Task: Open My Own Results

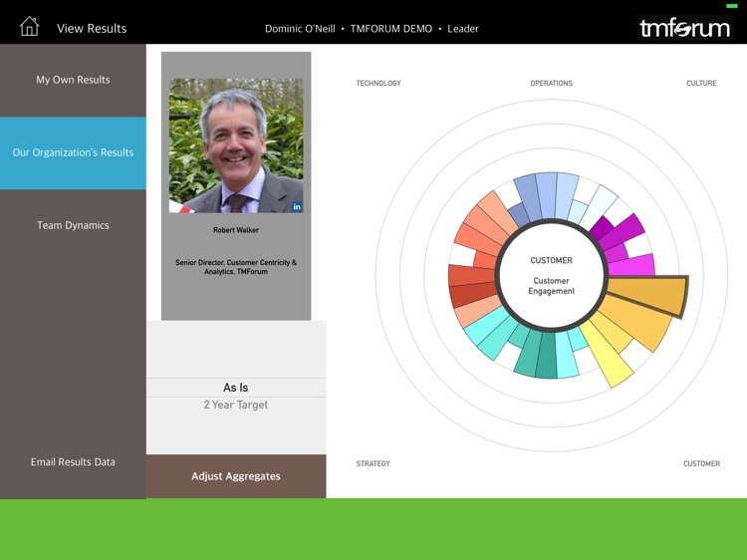Action: pyautogui.click(x=73, y=80)
